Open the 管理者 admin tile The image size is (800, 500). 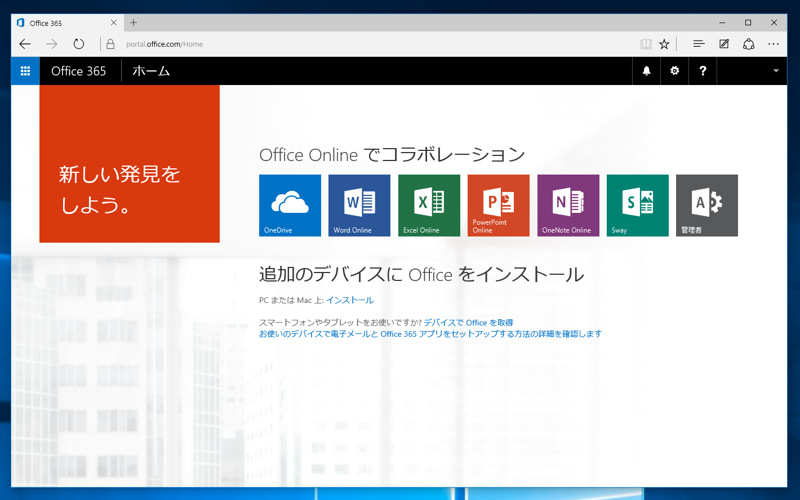[707, 205]
